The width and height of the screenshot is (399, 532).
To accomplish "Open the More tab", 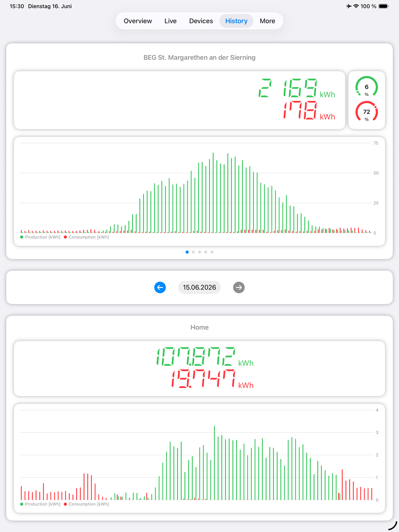I will [x=267, y=21].
